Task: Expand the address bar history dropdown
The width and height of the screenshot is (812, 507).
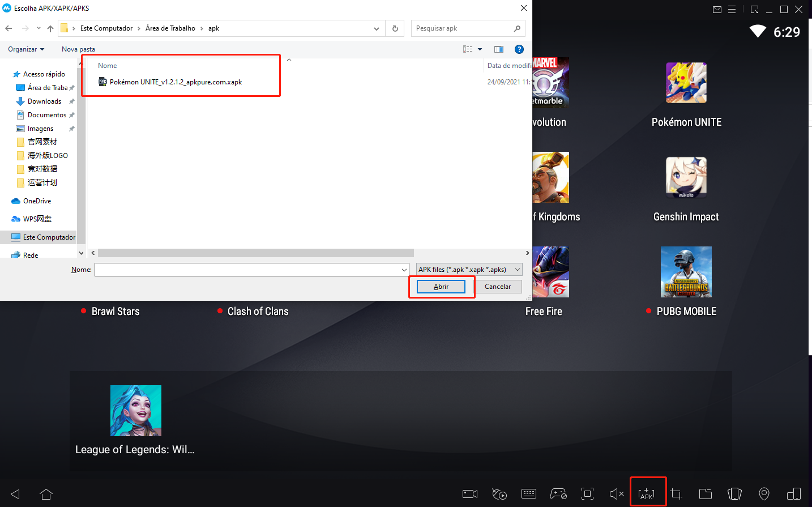Action: pos(376,28)
